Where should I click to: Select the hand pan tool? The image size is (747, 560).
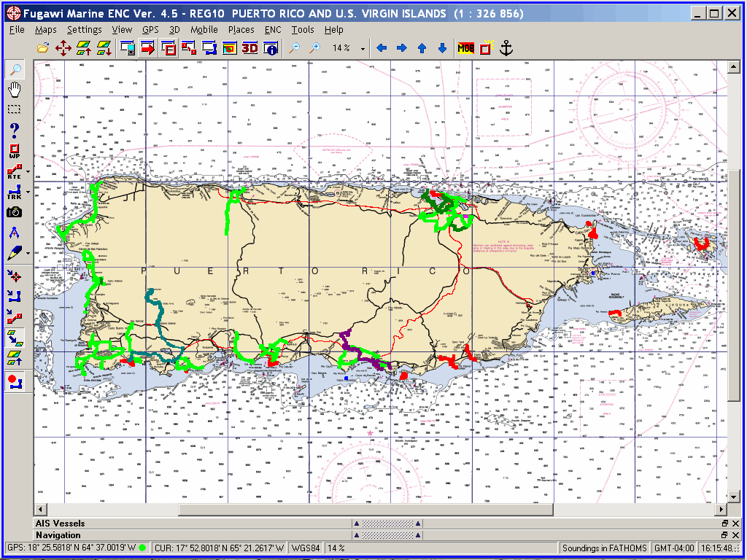[15, 90]
